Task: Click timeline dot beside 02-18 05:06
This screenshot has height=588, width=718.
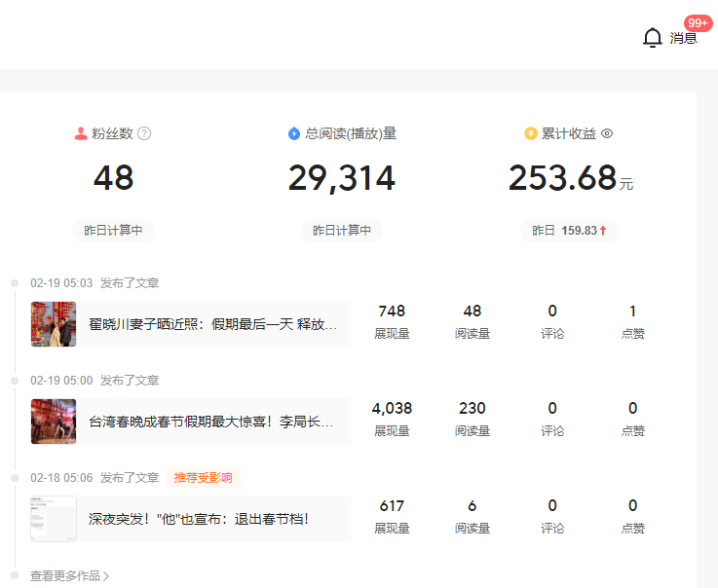Action: click(x=15, y=478)
